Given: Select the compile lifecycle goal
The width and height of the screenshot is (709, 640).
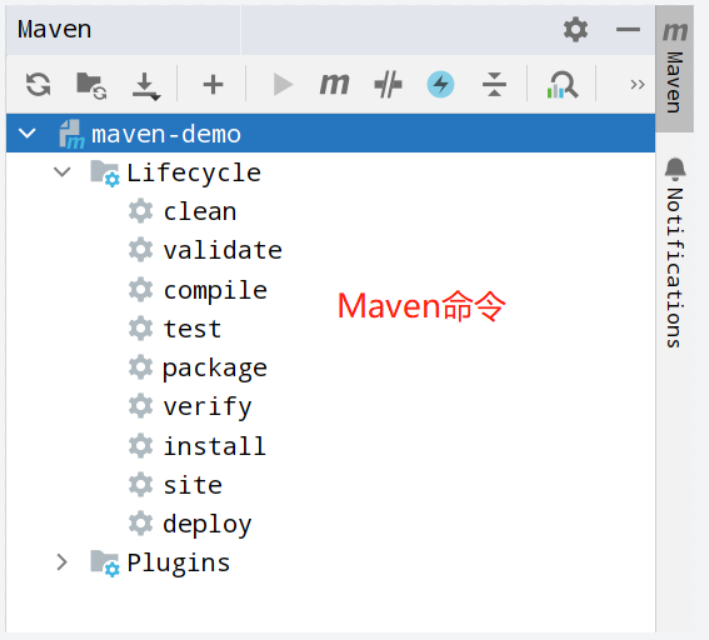Looking at the screenshot, I should tap(215, 291).
